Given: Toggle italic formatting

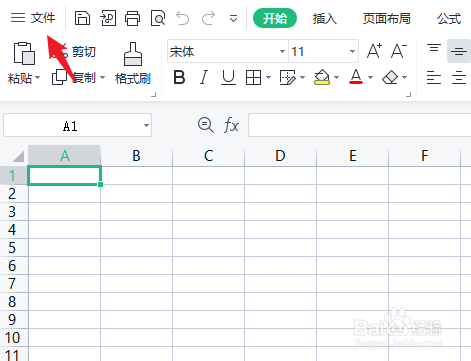Looking at the screenshot, I should tap(204, 77).
